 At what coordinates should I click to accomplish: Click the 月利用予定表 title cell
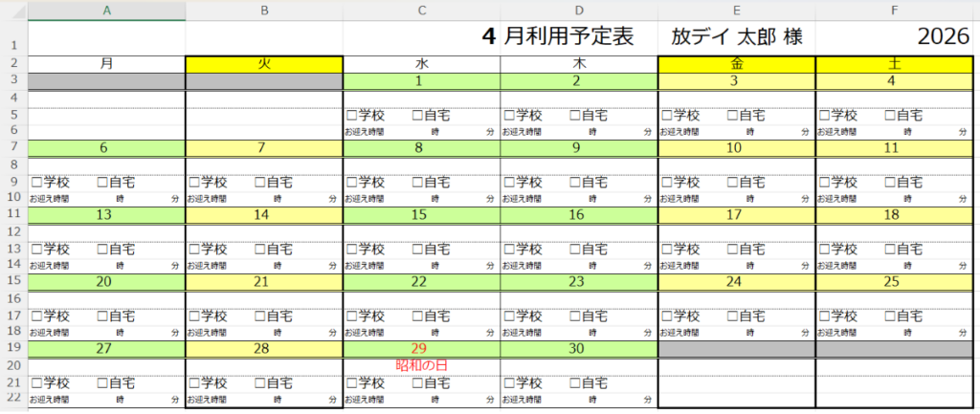click(579, 38)
